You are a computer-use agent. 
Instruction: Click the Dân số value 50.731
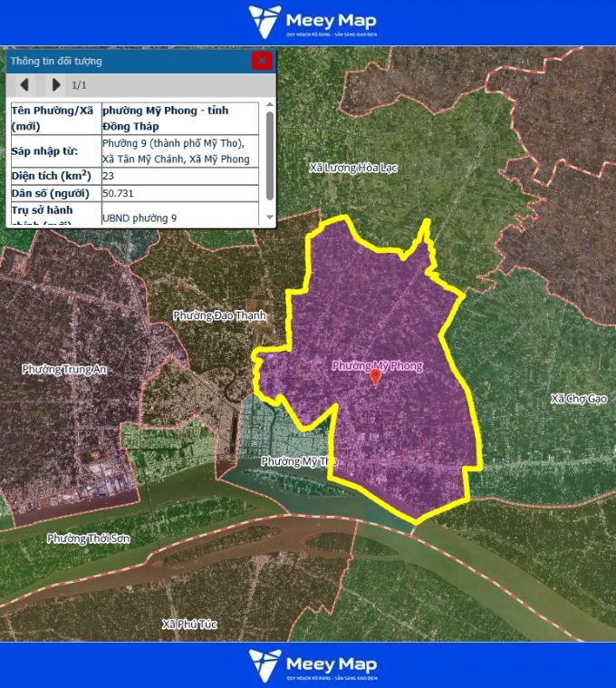[x=181, y=194]
